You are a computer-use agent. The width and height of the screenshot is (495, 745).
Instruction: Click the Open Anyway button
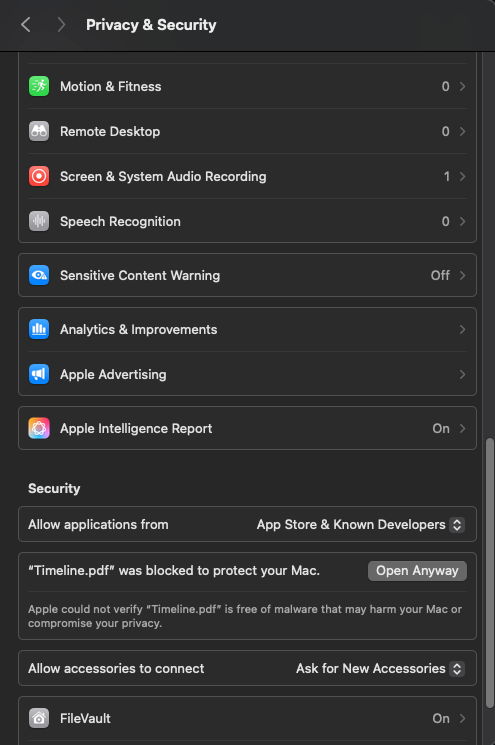tap(417, 571)
